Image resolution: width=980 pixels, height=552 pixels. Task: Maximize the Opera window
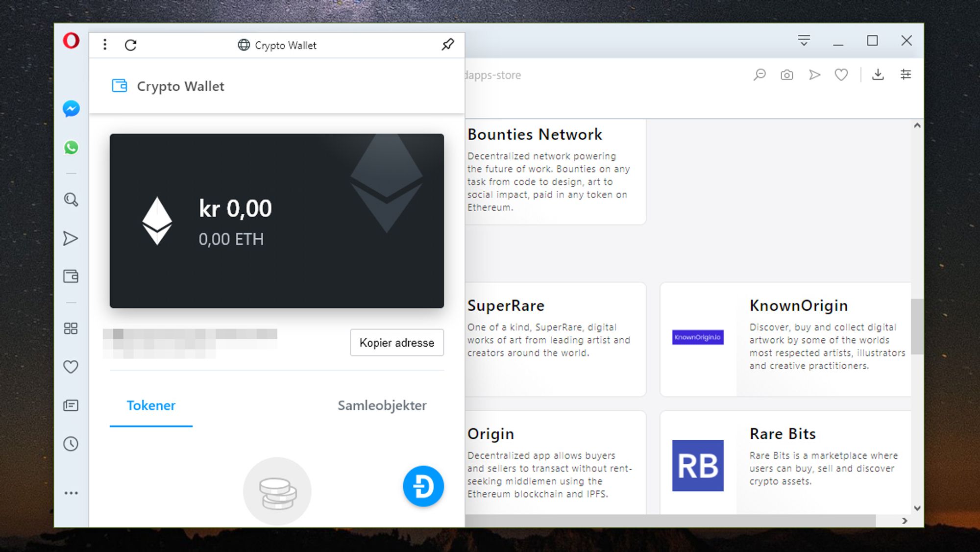(x=872, y=41)
